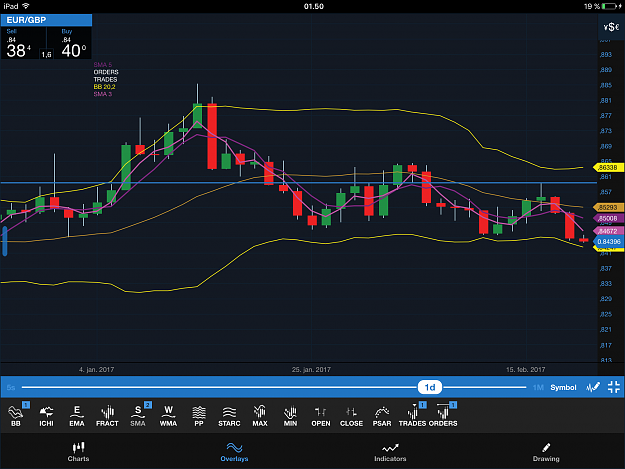Open chart drawing edit icon beside Symbol
Screen dimensions: 625x469
click(593, 387)
